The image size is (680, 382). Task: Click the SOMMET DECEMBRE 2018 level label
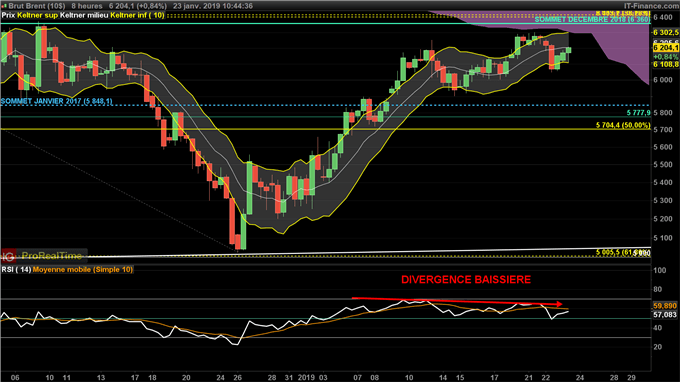(592, 20)
